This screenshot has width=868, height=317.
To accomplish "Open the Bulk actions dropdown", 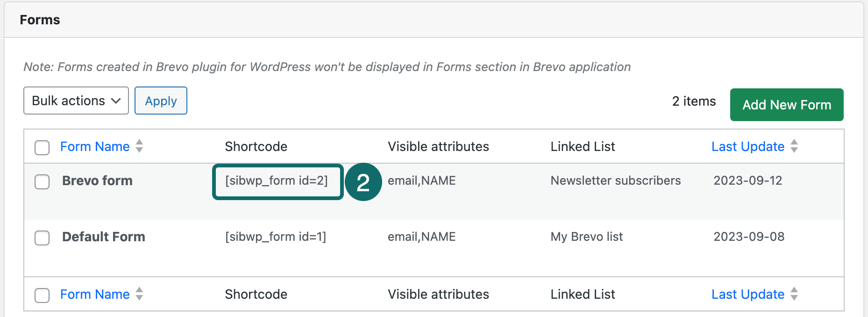I will pyautogui.click(x=76, y=101).
